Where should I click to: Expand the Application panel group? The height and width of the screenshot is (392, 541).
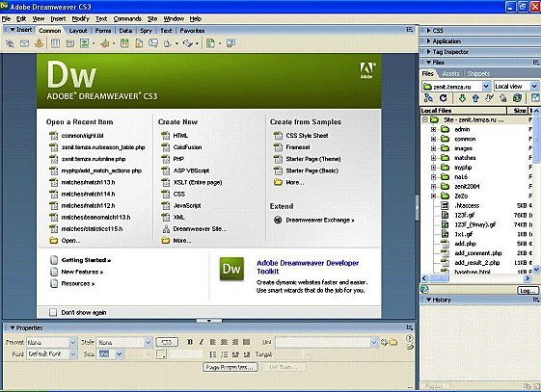pos(428,41)
